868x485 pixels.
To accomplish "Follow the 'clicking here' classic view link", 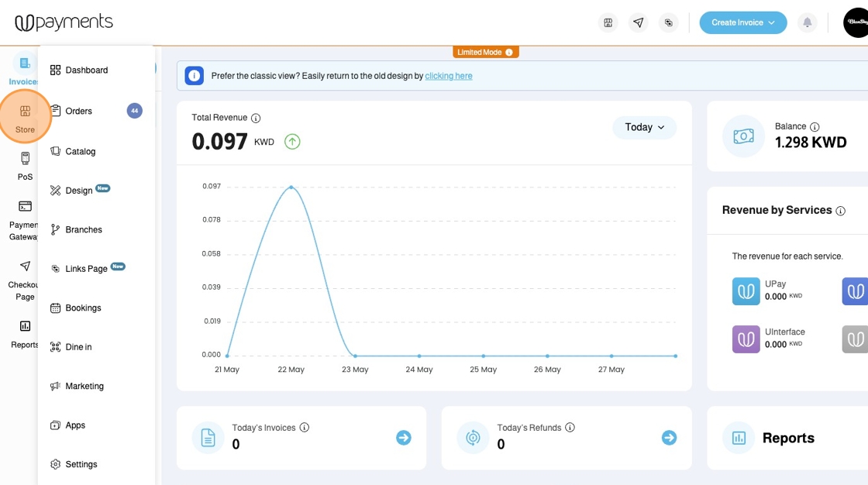I will point(449,76).
